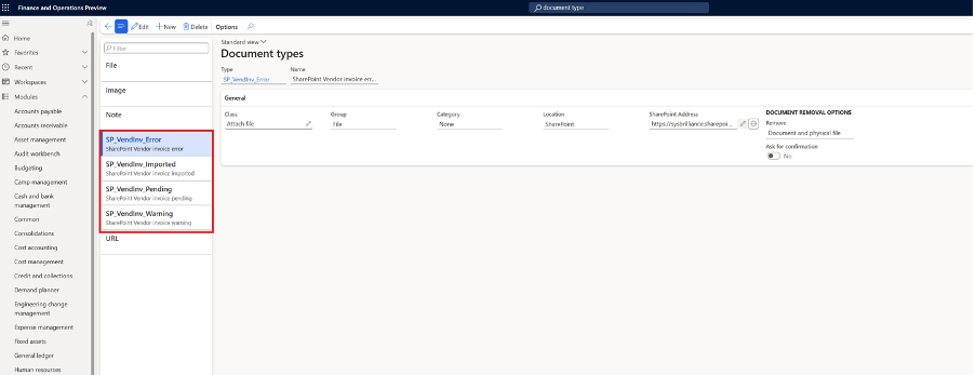This screenshot has height=375, width=977.
Task: Expand the Workspaces section
Action: coord(85,82)
